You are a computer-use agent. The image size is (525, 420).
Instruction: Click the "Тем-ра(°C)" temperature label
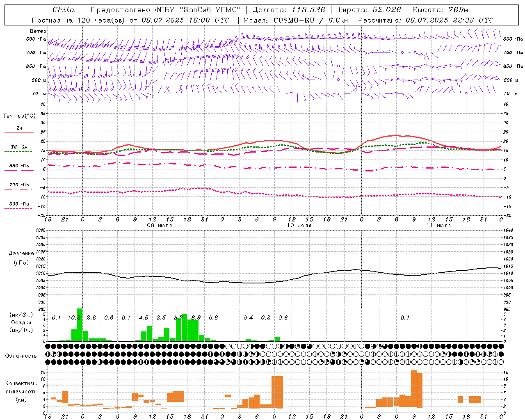pos(19,116)
